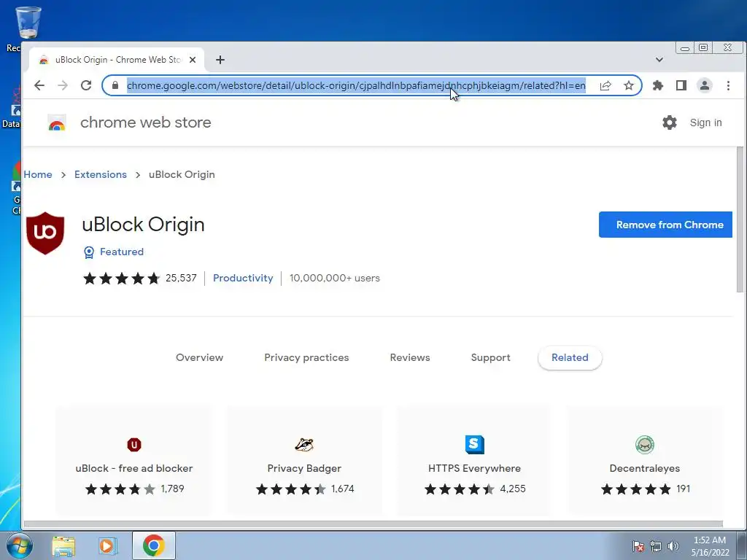This screenshot has width=747, height=560.
Task: Open the Recycle Bin desktop icon
Action: pos(28,28)
